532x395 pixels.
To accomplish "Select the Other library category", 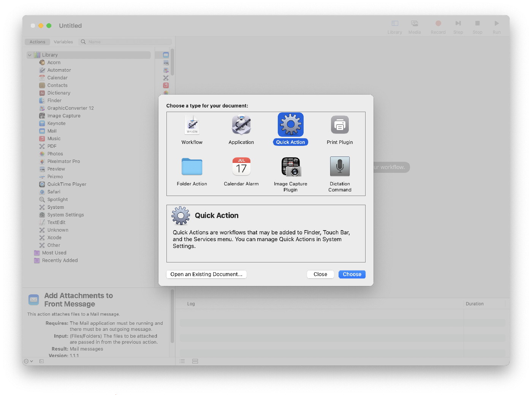I will coord(54,245).
